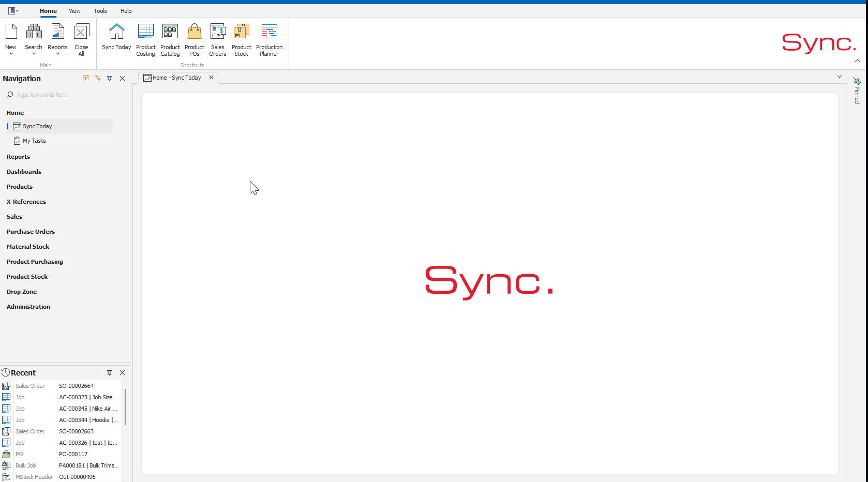The height and width of the screenshot is (482, 868).
Task: Open the Reports ribbon icon
Action: click(57, 32)
